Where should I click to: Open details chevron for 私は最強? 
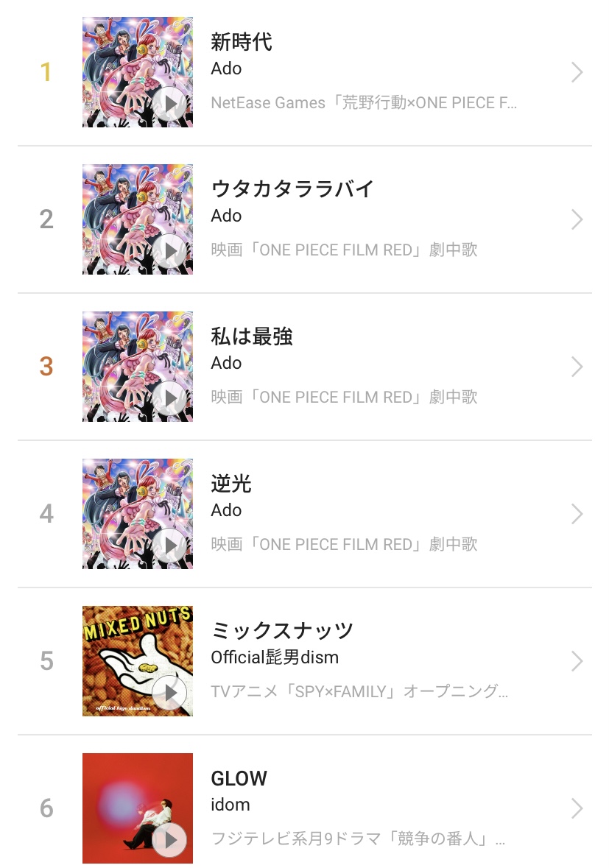(x=577, y=367)
